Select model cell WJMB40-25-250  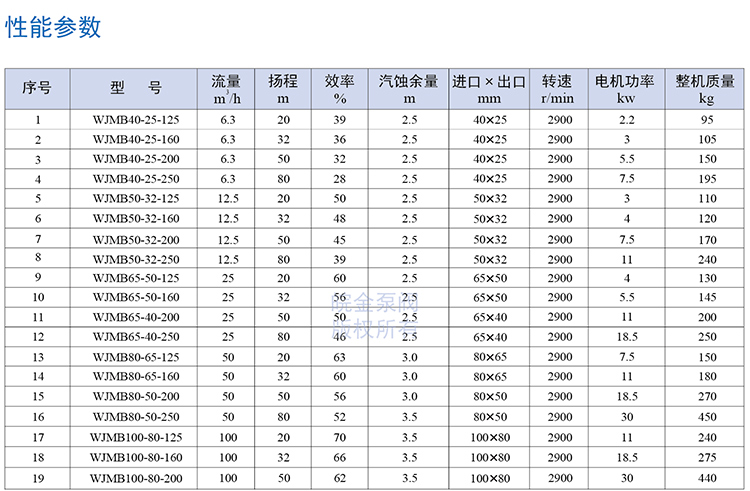coord(136,179)
